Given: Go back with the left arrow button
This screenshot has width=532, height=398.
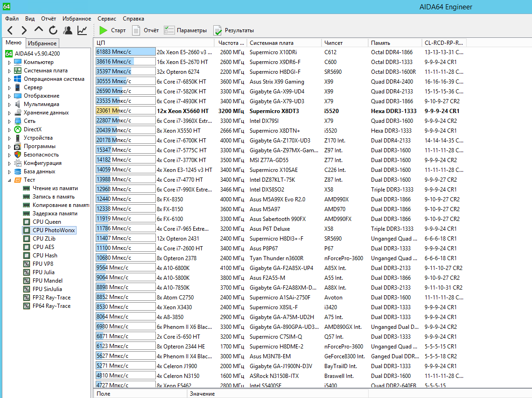Looking at the screenshot, I should pyautogui.click(x=10, y=30).
